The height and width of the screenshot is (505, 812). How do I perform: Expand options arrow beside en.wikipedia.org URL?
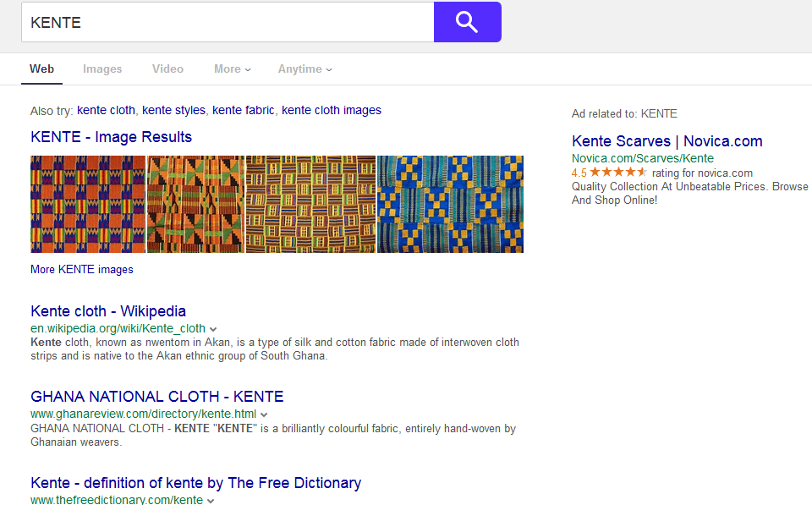pyautogui.click(x=214, y=329)
